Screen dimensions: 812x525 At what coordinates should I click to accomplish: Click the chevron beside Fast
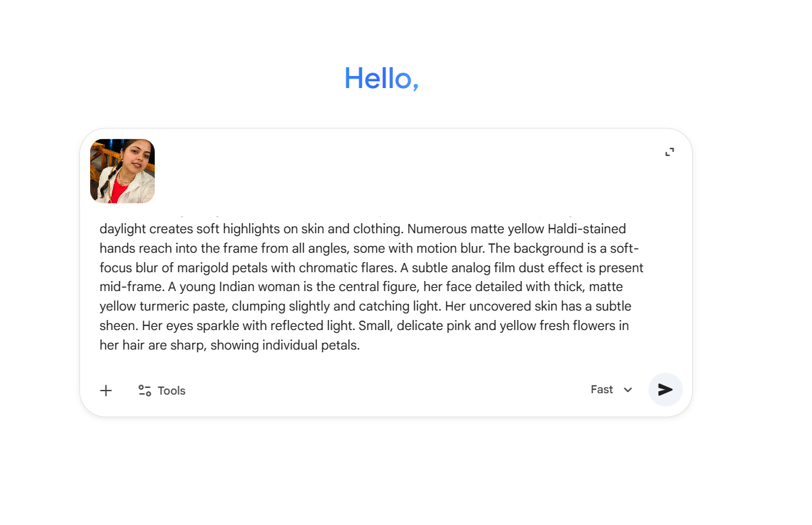point(628,390)
